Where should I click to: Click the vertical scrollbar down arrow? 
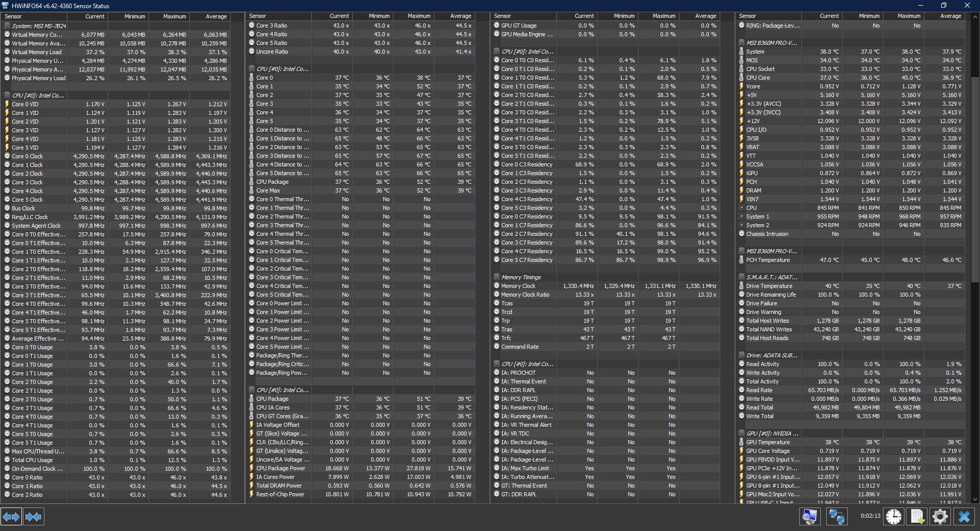pos(974,499)
